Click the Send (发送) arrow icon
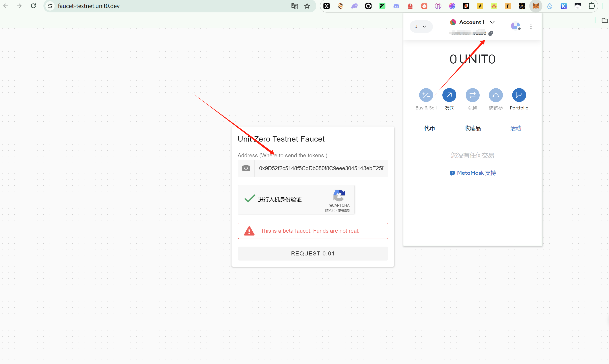 (449, 95)
